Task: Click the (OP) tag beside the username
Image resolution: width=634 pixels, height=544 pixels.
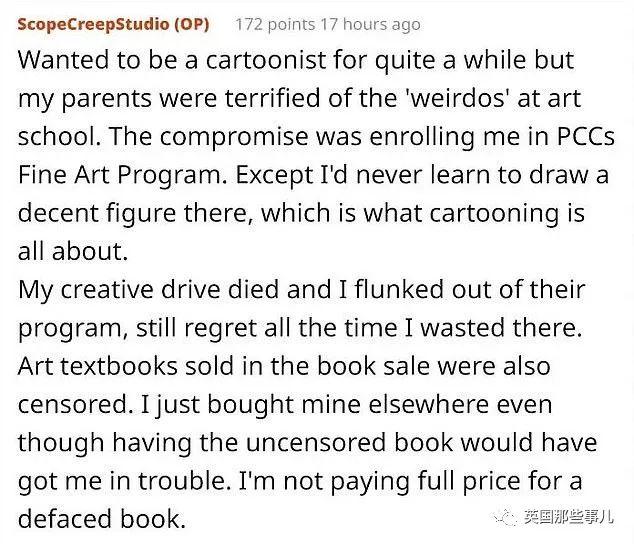Action: pos(202,24)
